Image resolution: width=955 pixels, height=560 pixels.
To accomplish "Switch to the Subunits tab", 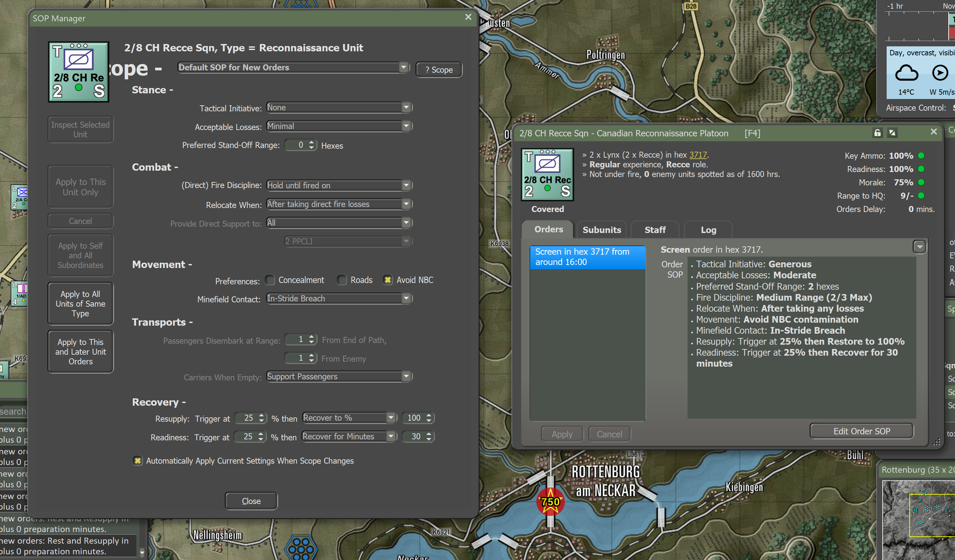I will (602, 230).
